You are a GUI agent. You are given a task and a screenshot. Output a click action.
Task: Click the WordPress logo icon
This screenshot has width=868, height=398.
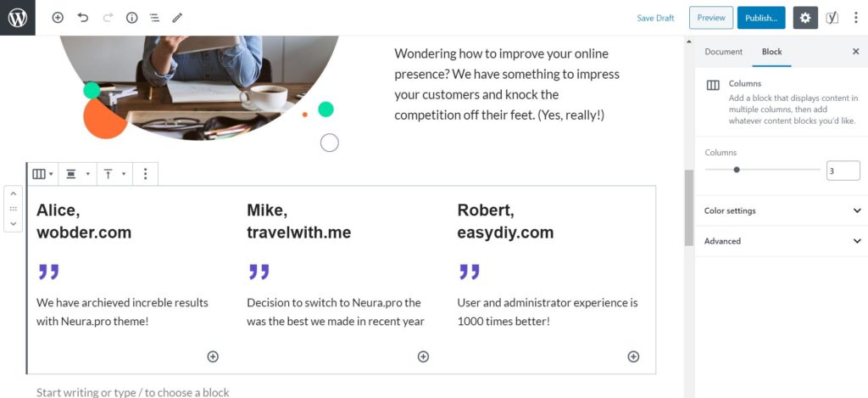click(18, 18)
